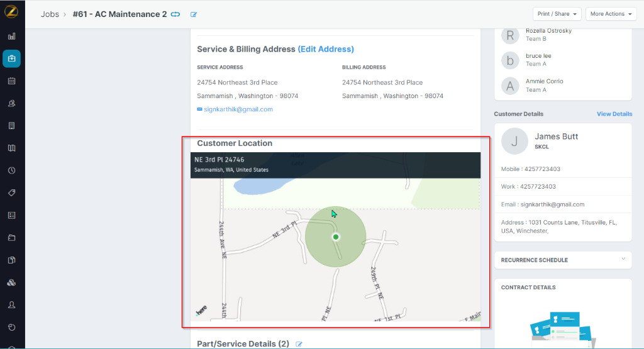Go to the Jobs breadcrumb

50,14
